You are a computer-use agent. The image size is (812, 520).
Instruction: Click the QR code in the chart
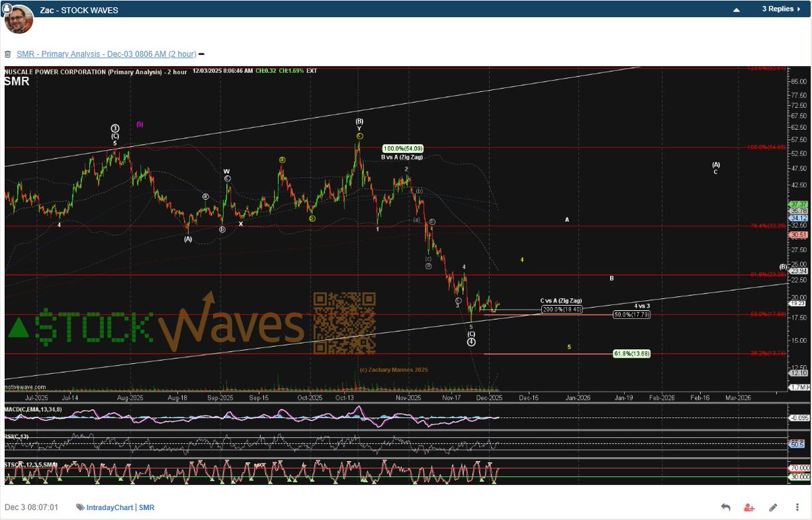[344, 323]
